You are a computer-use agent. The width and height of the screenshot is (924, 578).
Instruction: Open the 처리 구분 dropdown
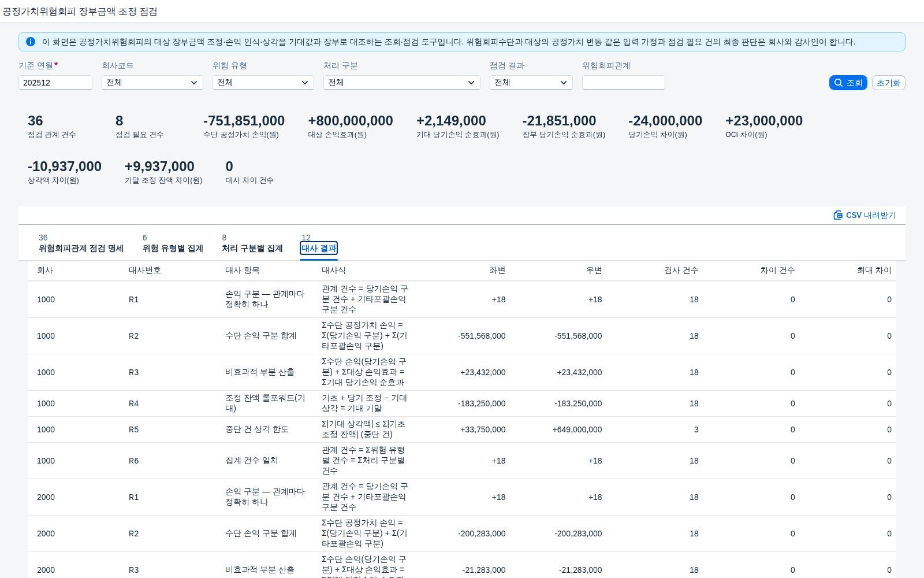tap(402, 83)
